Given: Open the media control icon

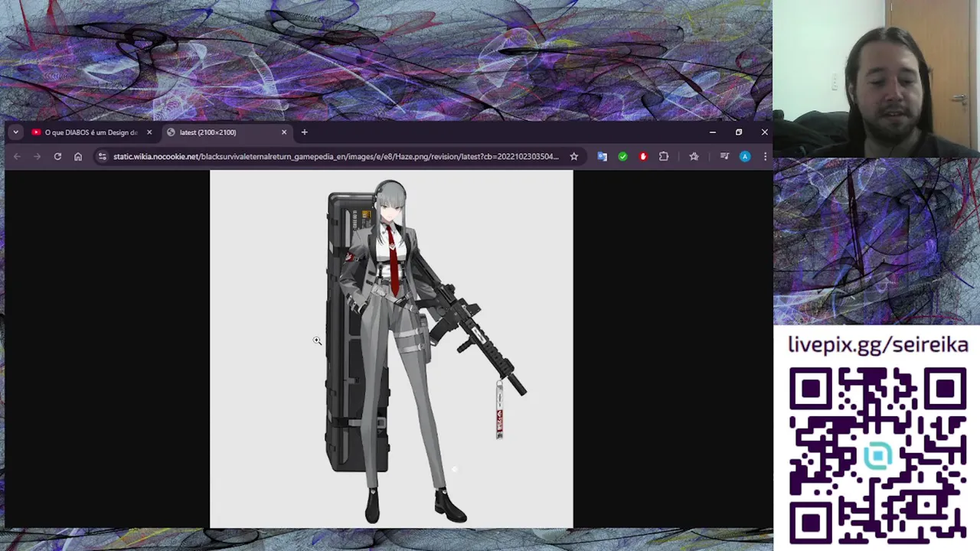Looking at the screenshot, I should pos(724,156).
